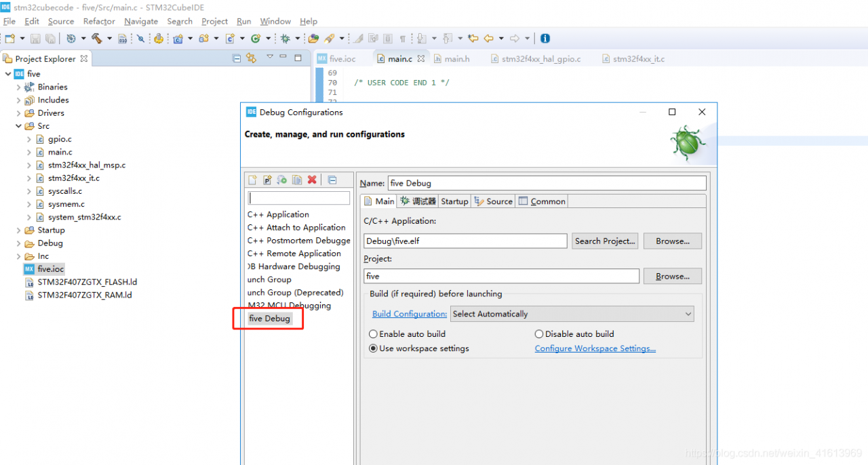Viewport: 868px width, 465px height.
Task: Expand the Inc folder
Action: point(18,256)
